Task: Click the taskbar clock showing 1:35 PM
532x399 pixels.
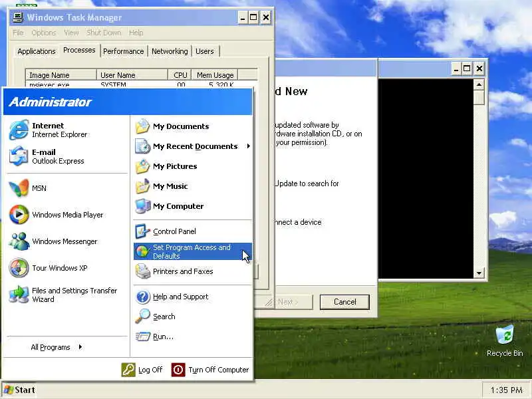Action: [x=507, y=390]
